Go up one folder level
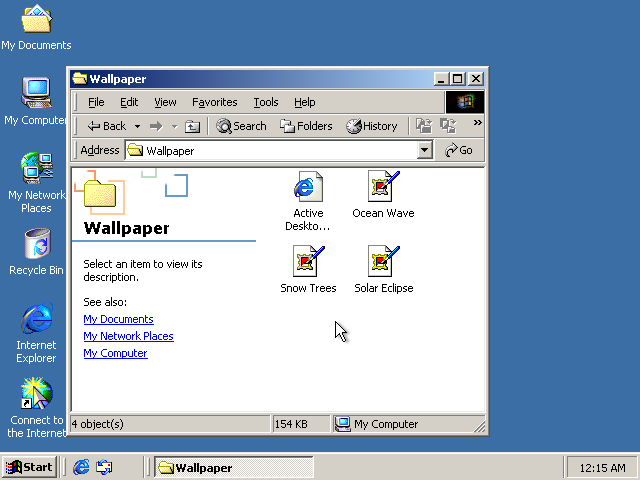 pos(192,127)
